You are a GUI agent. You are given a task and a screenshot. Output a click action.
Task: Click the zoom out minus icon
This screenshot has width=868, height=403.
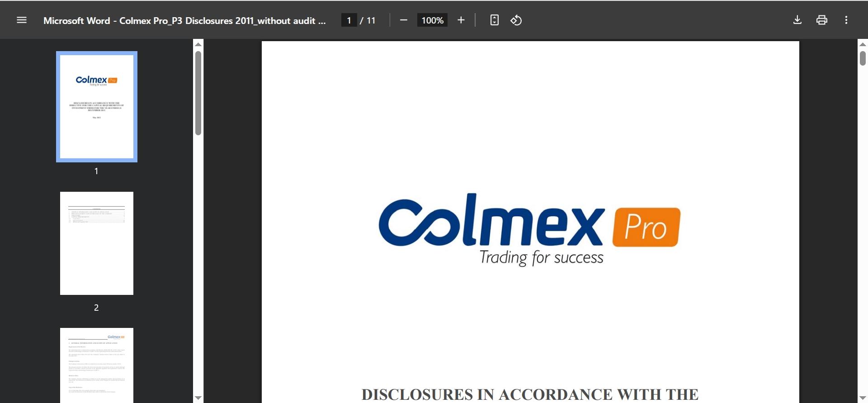404,20
